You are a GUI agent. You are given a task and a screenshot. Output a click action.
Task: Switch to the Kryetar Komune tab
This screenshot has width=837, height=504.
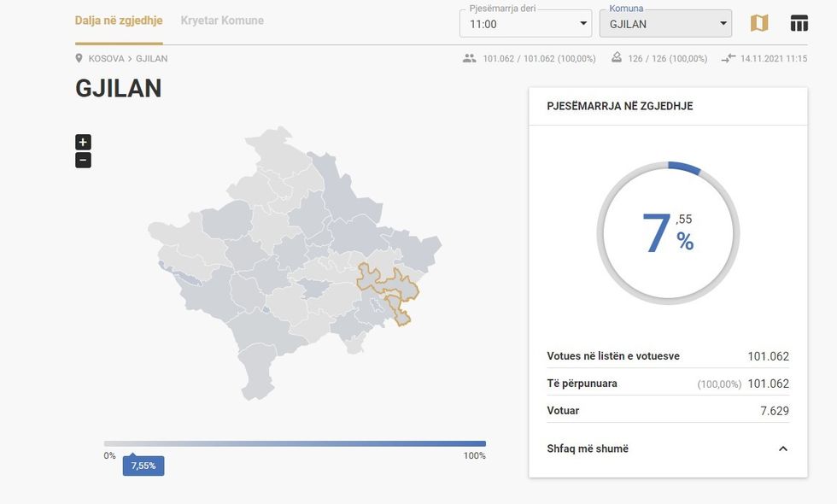[x=222, y=21]
